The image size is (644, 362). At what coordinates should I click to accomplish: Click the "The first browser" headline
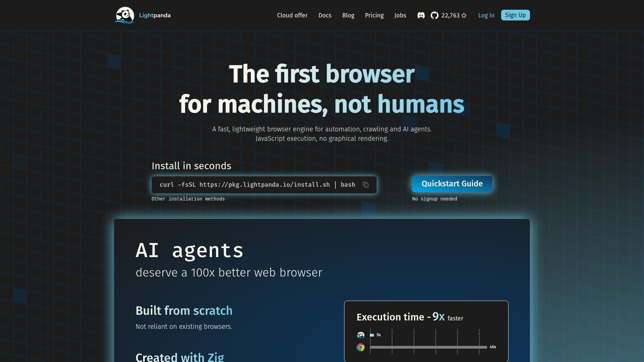322,74
